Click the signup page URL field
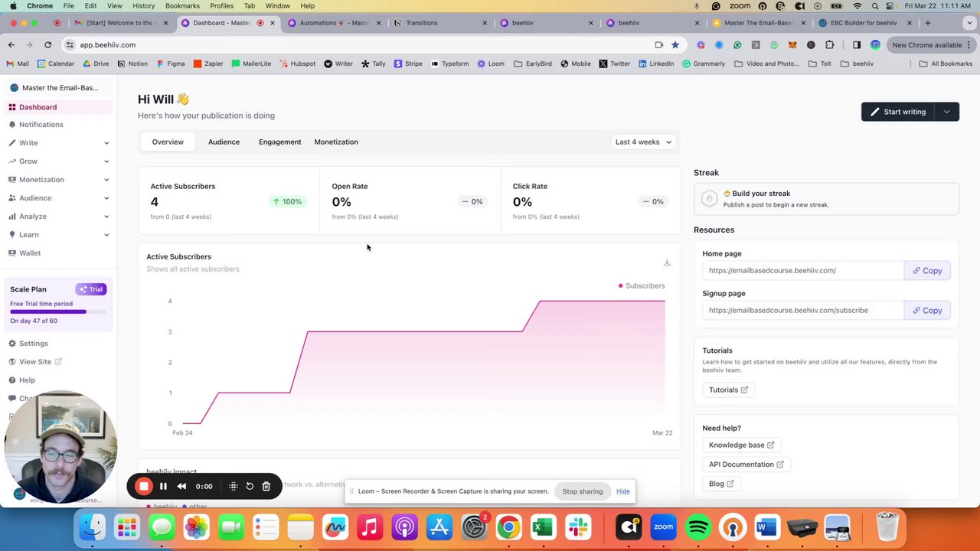This screenshot has height=551, width=980. (802, 310)
